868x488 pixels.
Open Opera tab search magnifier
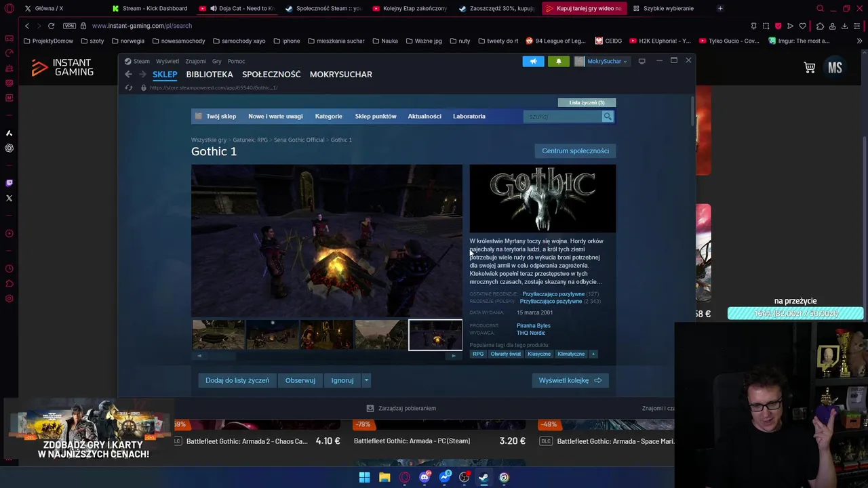(x=820, y=8)
